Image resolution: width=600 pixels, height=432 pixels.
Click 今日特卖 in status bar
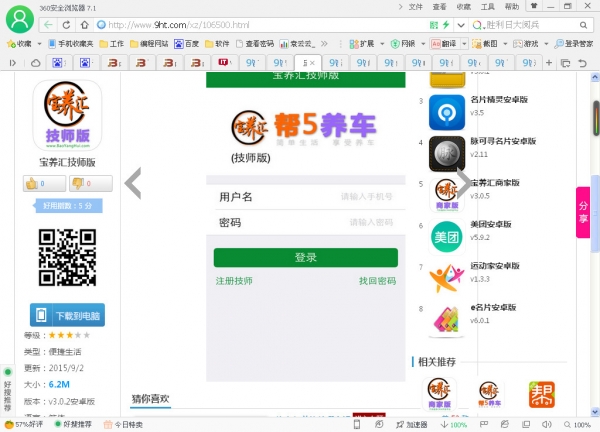pyautogui.click(x=124, y=424)
